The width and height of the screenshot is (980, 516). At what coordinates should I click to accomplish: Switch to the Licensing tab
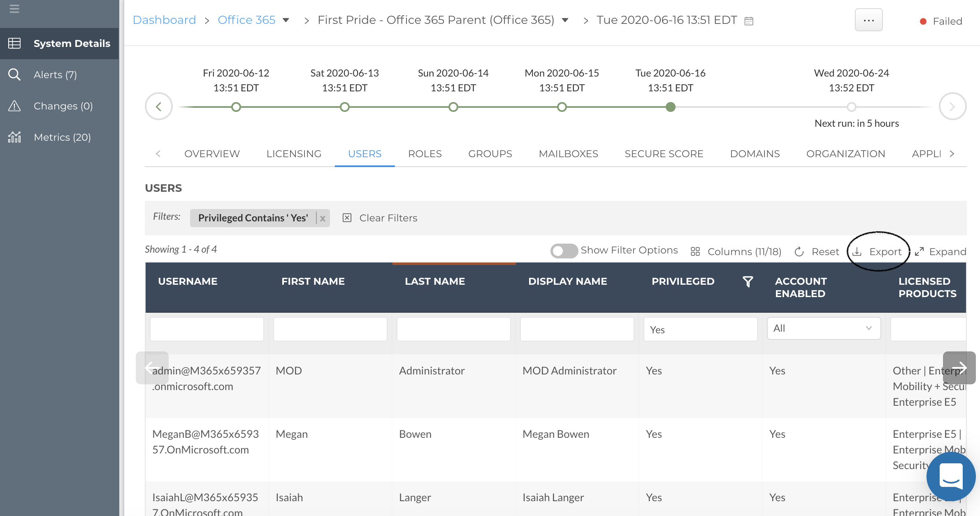point(294,154)
